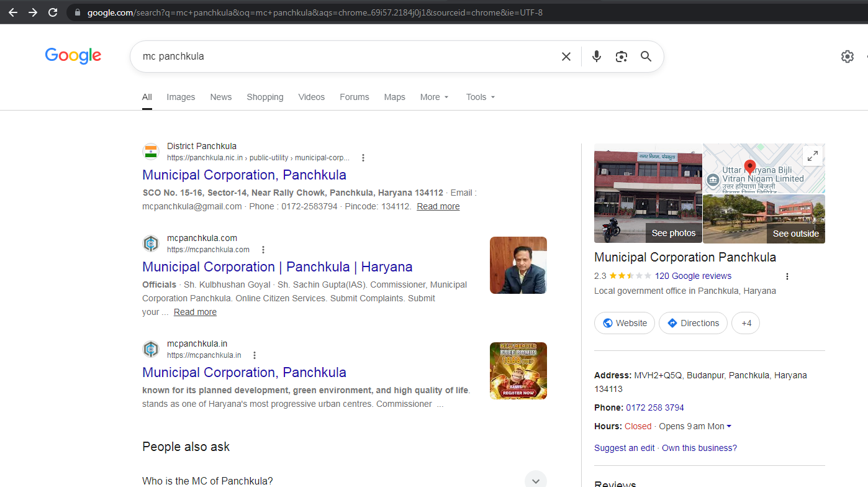Focus the search box containing 'mc panchkula'
868x487 pixels.
coord(348,57)
